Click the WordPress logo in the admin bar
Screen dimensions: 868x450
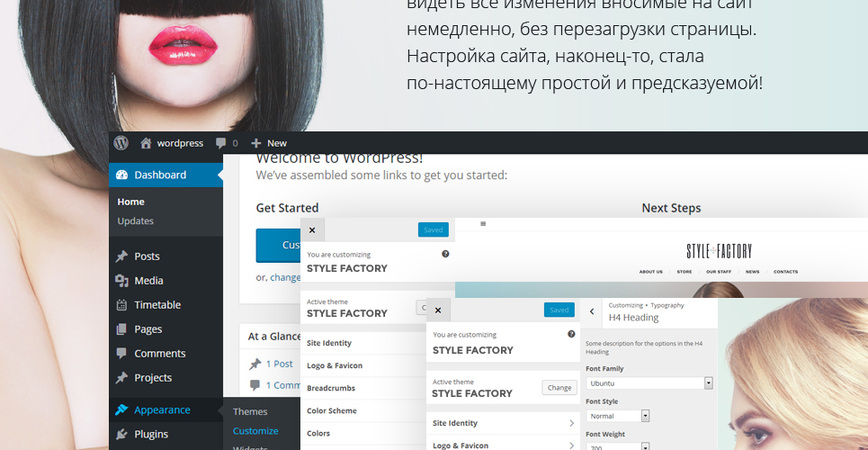121,143
